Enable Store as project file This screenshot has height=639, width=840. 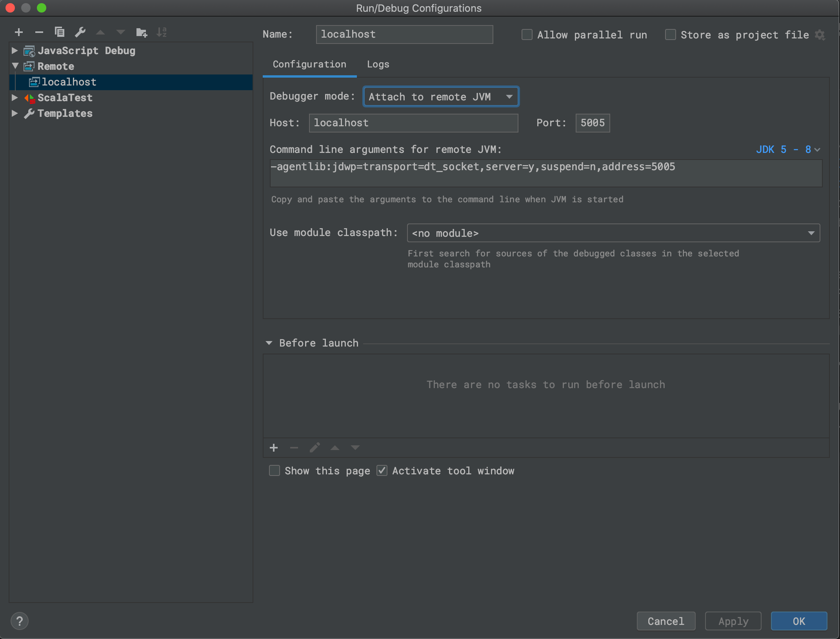pyautogui.click(x=671, y=35)
